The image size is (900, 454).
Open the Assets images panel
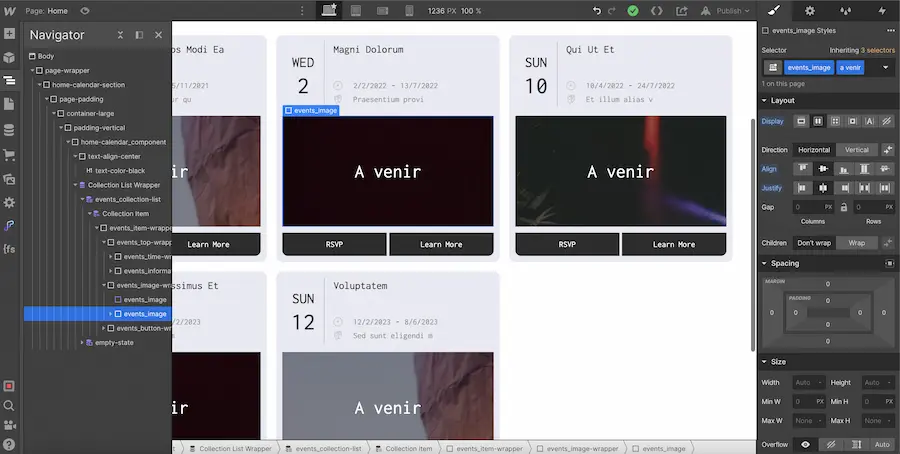click(9, 179)
